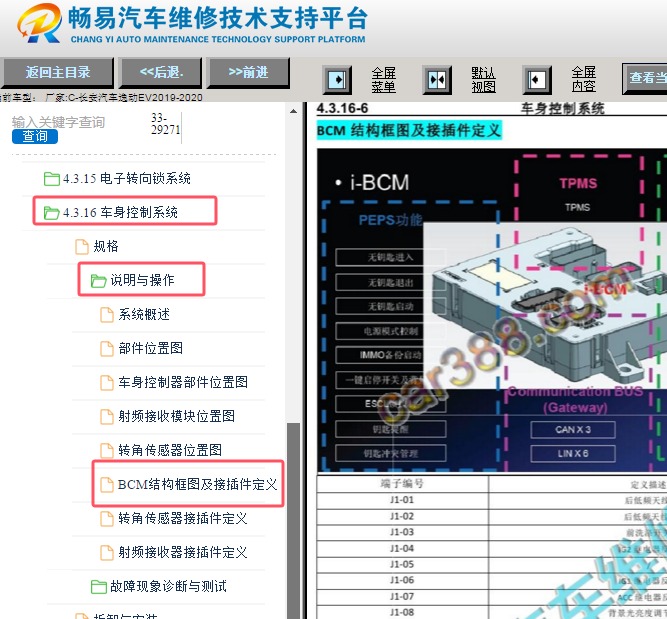Click the 全屏菜单 text label
Viewport: 667px width, 619px height.
click(384, 80)
